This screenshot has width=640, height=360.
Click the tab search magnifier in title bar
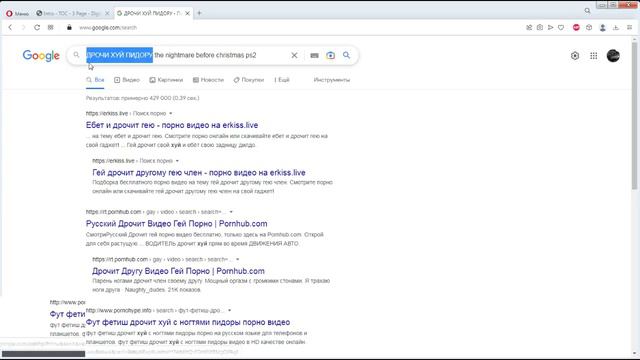(x=587, y=11)
